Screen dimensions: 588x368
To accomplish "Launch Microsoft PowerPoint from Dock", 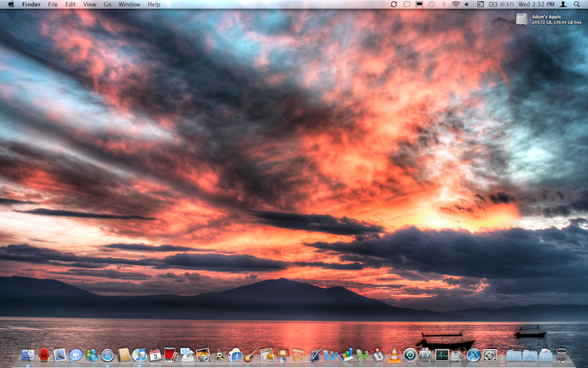I will pyautogui.click(x=299, y=355).
